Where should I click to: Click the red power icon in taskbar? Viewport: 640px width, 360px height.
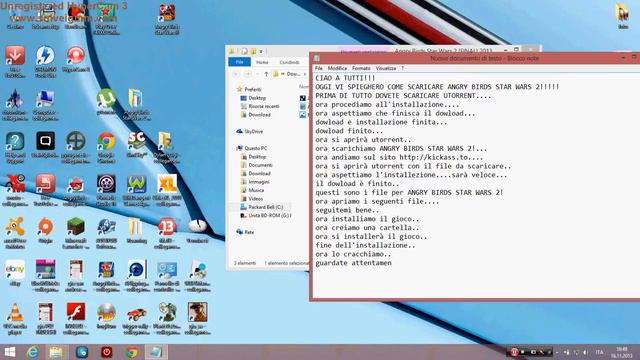tap(107, 352)
